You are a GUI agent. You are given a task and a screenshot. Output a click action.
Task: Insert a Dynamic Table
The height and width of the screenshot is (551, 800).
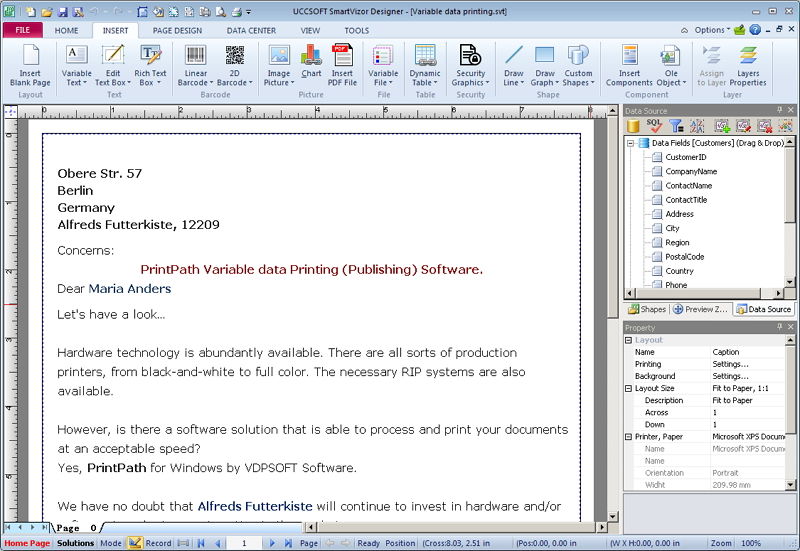(x=424, y=65)
